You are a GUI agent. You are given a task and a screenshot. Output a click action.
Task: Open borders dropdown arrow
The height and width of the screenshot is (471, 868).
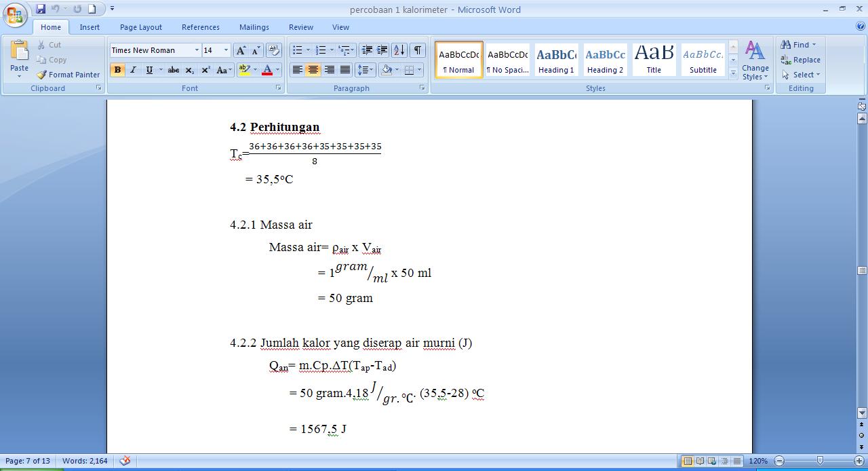coord(420,70)
